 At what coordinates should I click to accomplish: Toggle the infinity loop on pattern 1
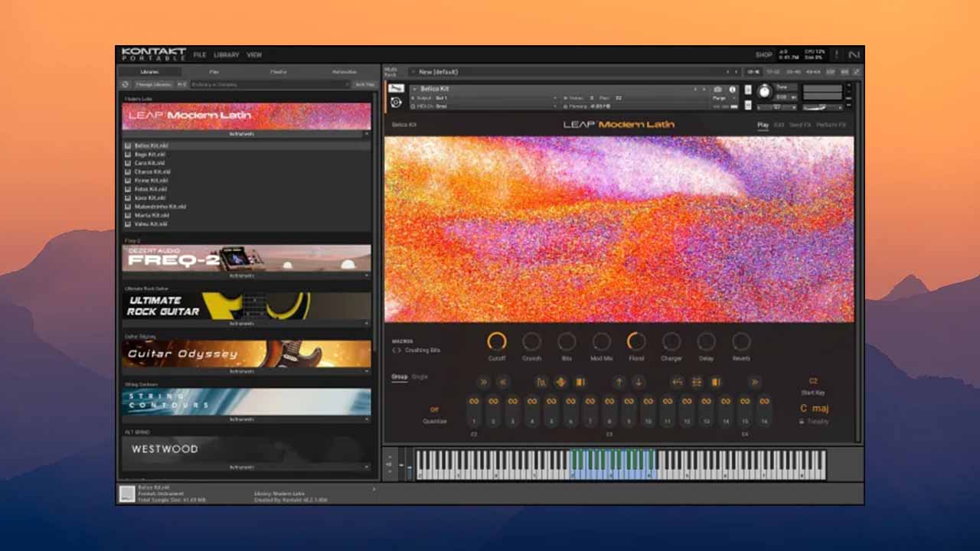[474, 402]
